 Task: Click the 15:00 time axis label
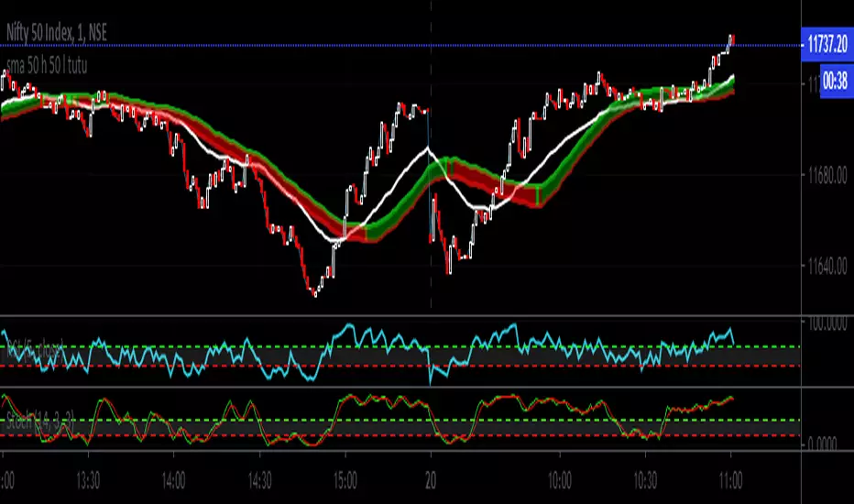[x=345, y=481]
